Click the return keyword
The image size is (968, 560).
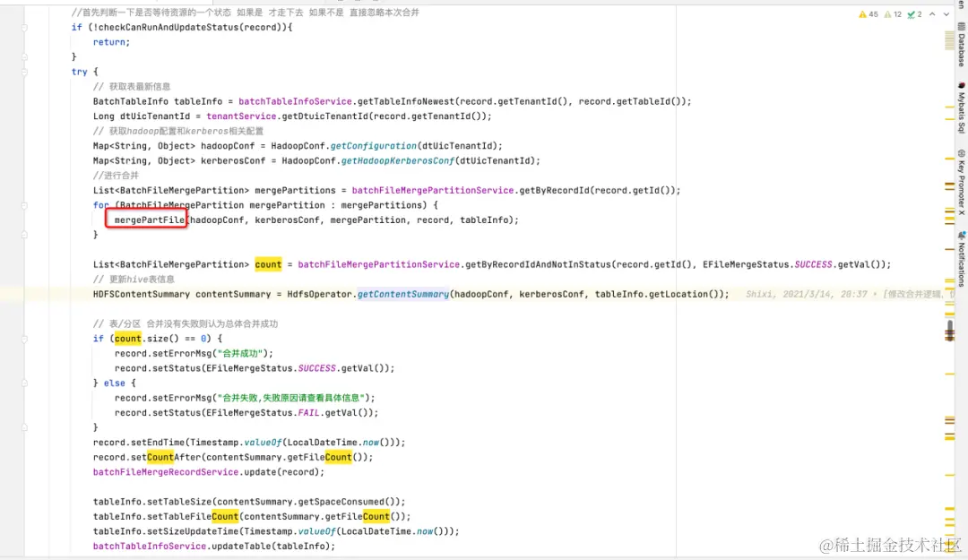[110, 42]
